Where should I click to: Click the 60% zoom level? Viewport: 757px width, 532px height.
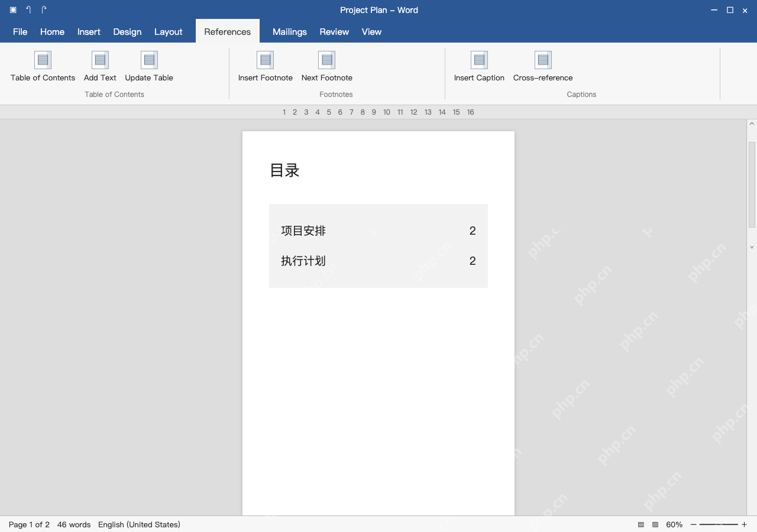click(x=674, y=524)
